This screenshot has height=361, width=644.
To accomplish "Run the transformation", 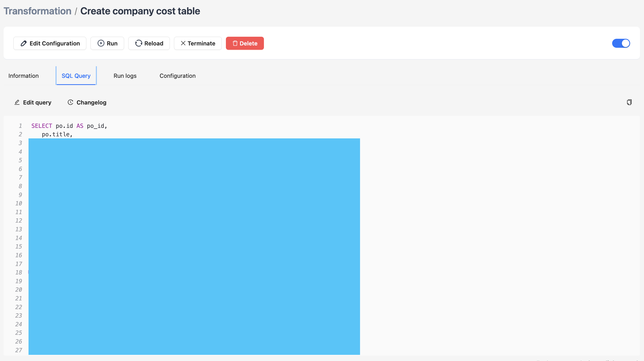I will [107, 43].
